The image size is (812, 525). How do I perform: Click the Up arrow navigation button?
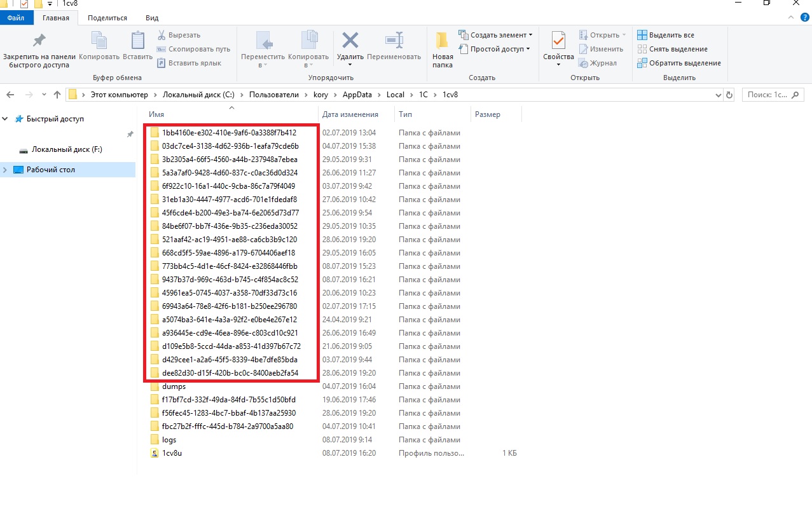point(57,95)
